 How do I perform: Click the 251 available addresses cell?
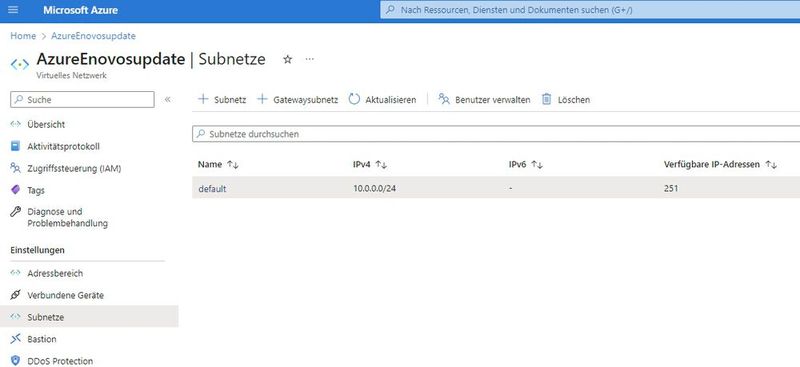coord(671,188)
